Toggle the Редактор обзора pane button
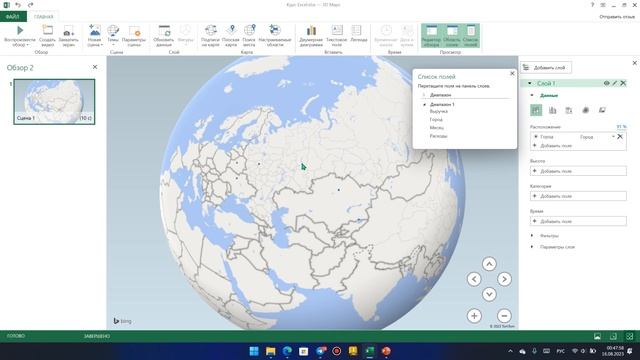The width and height of the screenshot is (640, 360). (431, 36)
